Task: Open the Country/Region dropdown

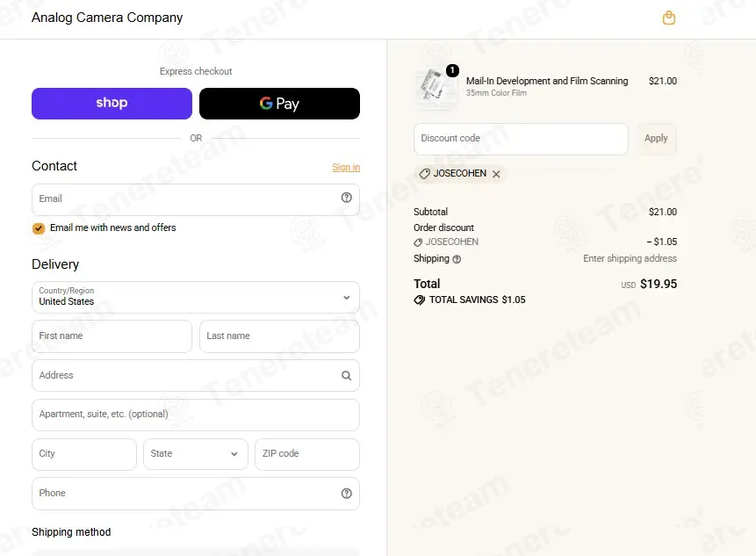Action: click(196, 297)
